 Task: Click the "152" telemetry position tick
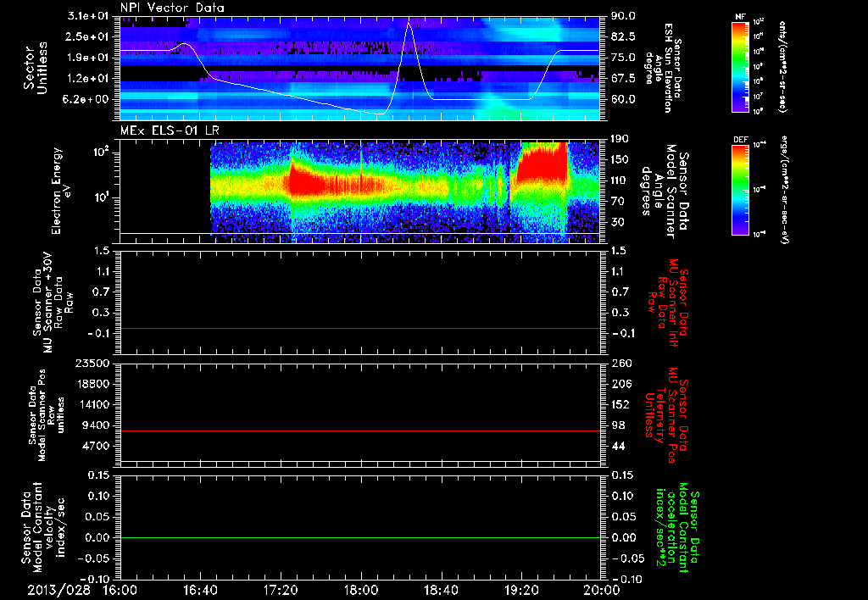(620, 404)
